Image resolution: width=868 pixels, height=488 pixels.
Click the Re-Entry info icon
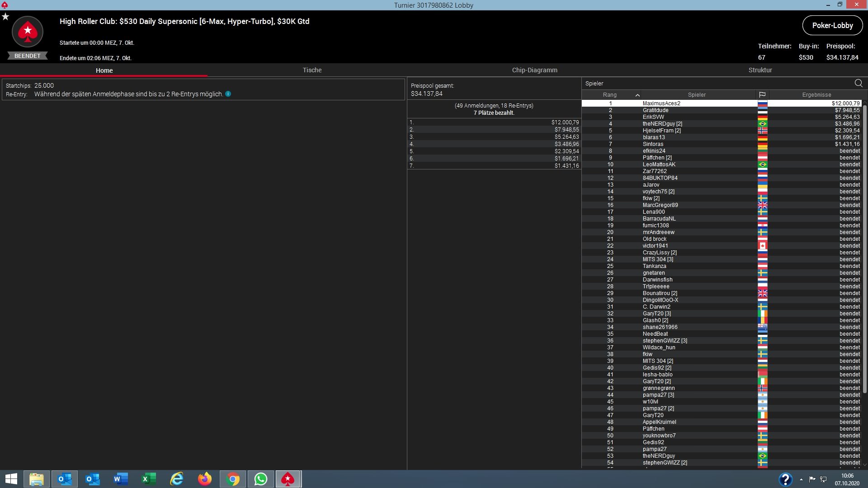click(228, 94)
